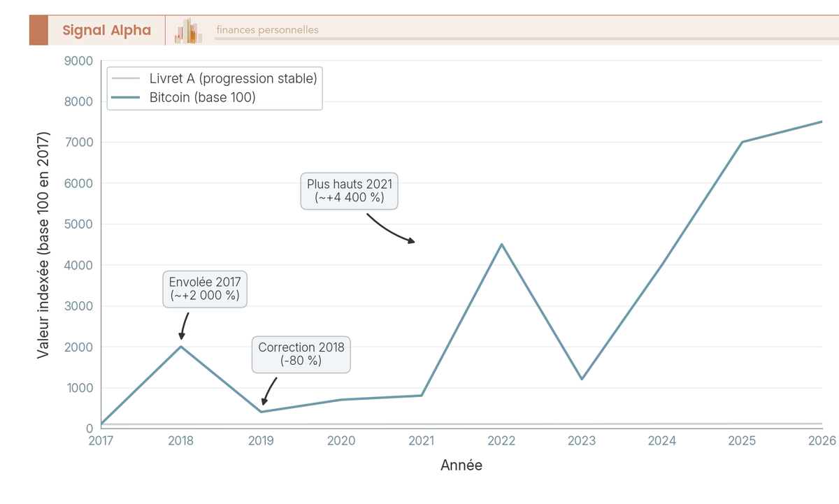The image size is (839, 504).
Task: Click the x-axis label 2022
Action: tap(502, 441)
